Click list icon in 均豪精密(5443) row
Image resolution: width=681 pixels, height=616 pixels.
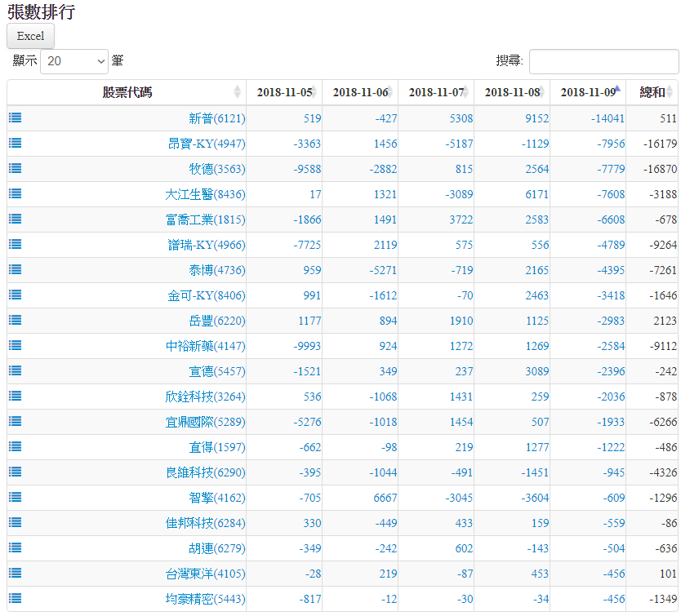(x=16, y=598)
